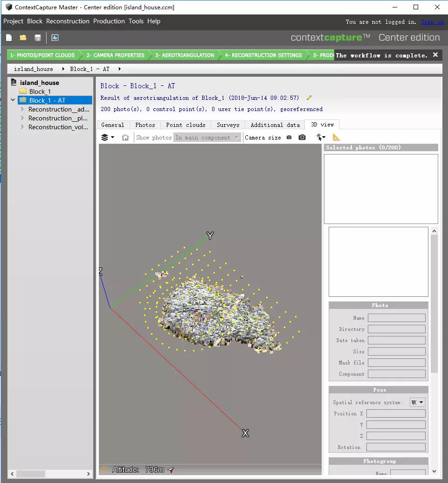The height and width of the screenshot is (483, 448).
Task: Open the Block menu
Action: tap(35, 21)
